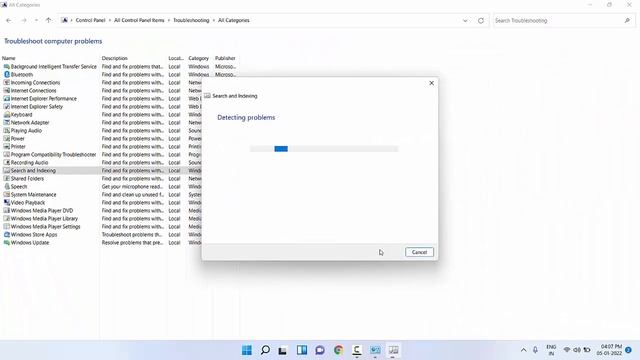Launch Google Chrome from taskbar

338,350
